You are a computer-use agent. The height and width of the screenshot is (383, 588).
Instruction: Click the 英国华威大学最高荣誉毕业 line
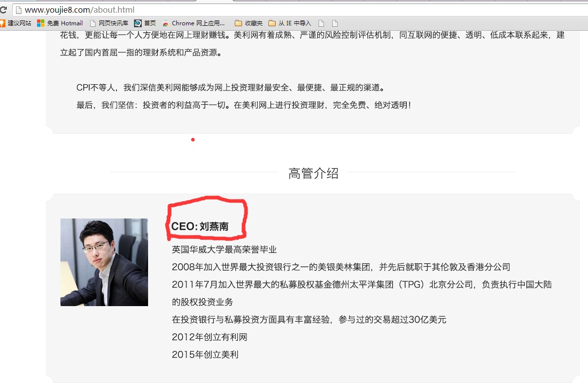(224, 249)
